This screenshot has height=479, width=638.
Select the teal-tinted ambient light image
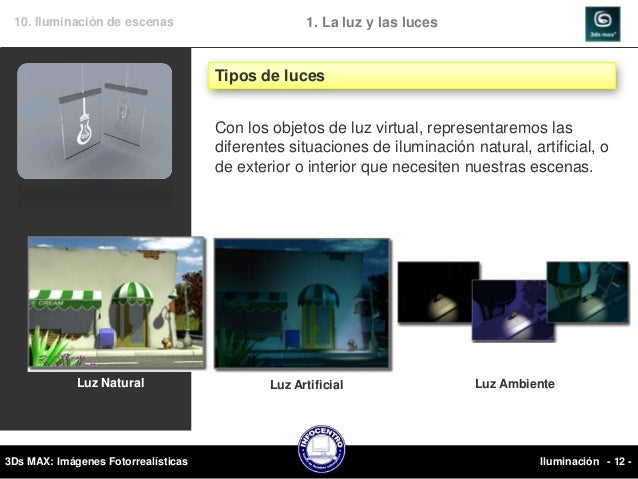[588, 292]
